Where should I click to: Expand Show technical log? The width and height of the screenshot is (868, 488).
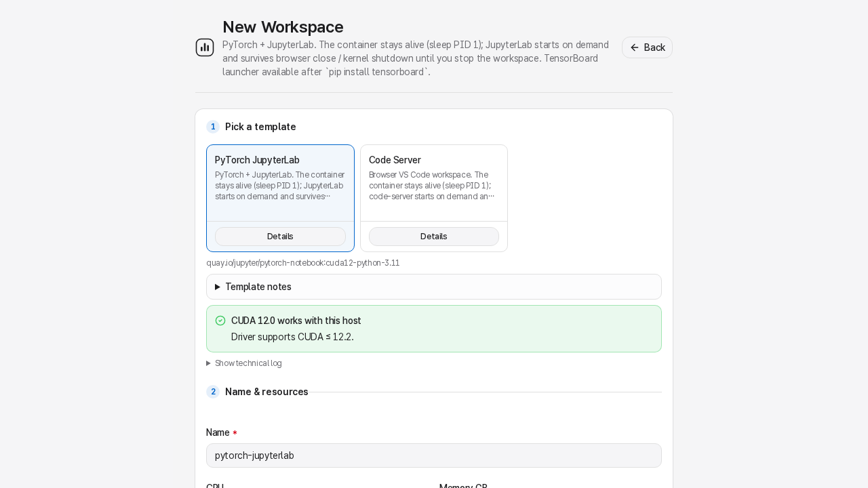pos(244,363)
